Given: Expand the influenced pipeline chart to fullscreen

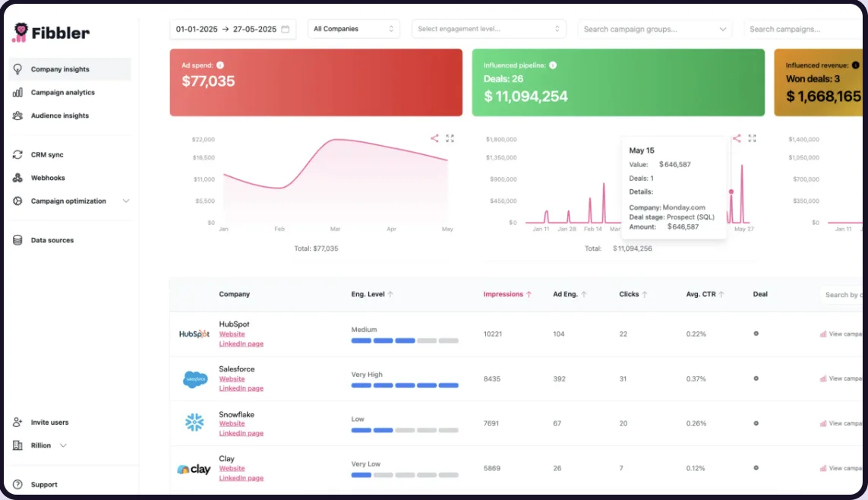Looking at the screenshot, I should (752, 138).
